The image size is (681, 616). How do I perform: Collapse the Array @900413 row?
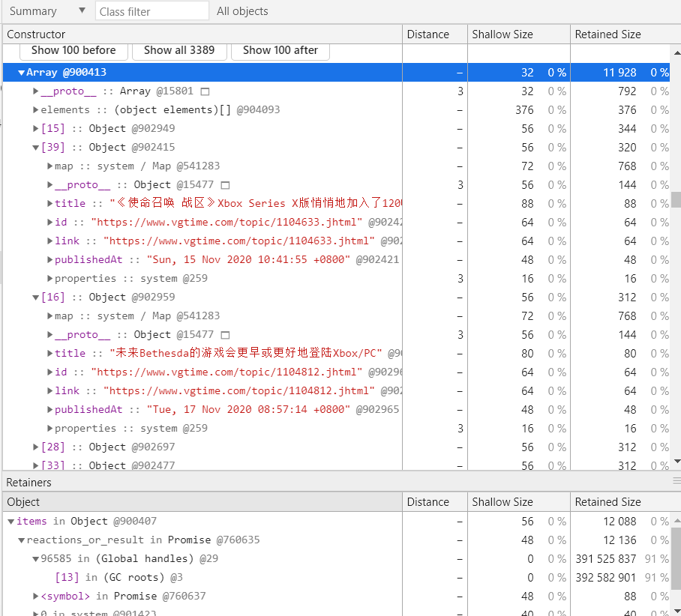coord(22,73)
